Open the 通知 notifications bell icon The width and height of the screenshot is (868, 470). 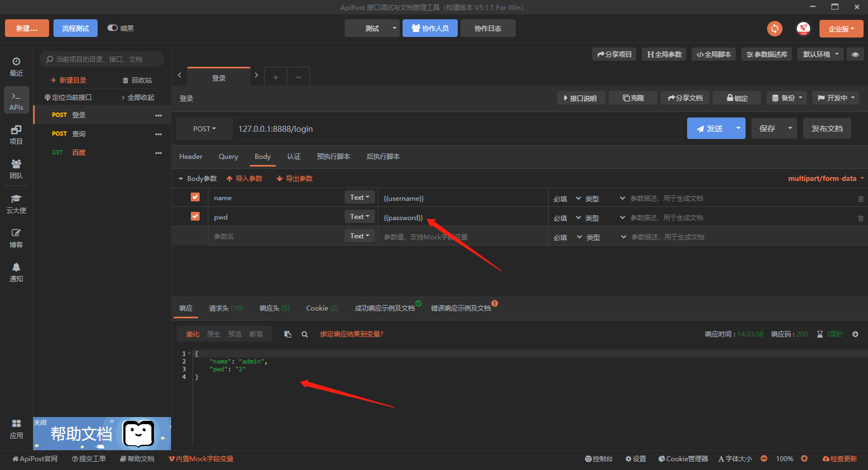(16, 272)
